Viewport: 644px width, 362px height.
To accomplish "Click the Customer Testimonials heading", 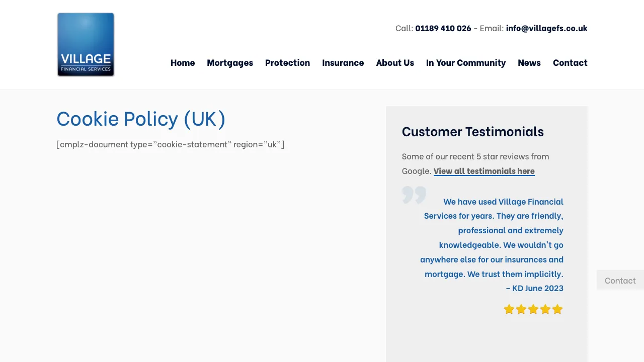I will coord(473,131).
